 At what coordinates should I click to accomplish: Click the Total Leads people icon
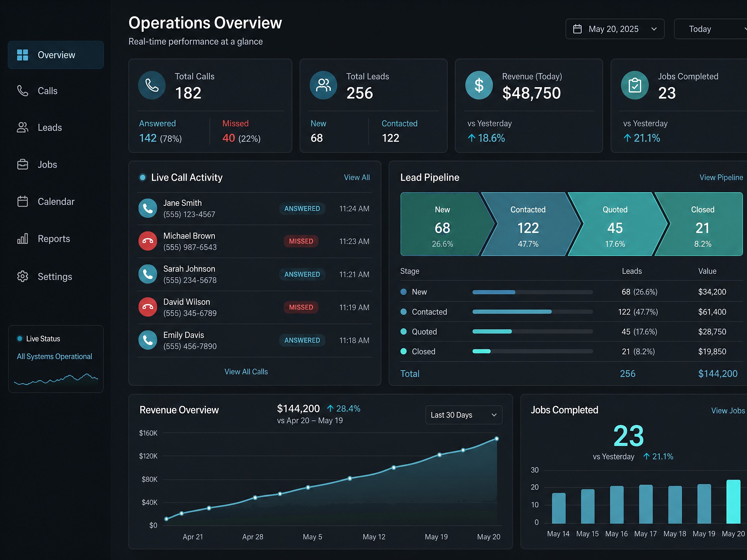(323, 85)
